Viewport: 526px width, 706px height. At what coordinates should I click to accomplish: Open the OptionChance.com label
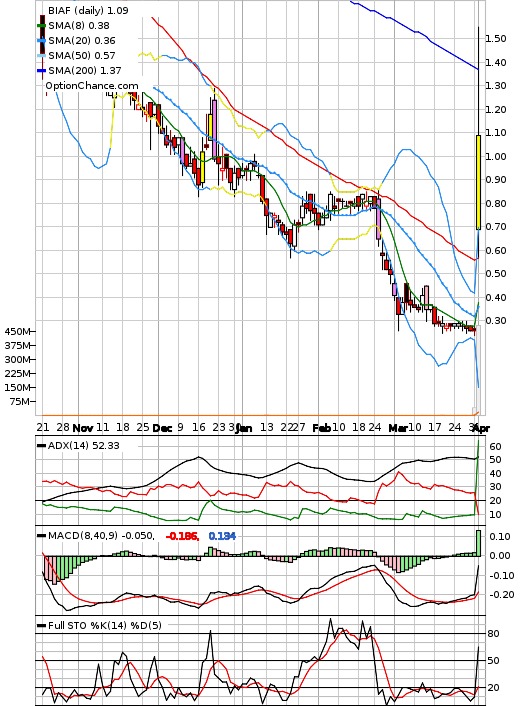[92, 85]
